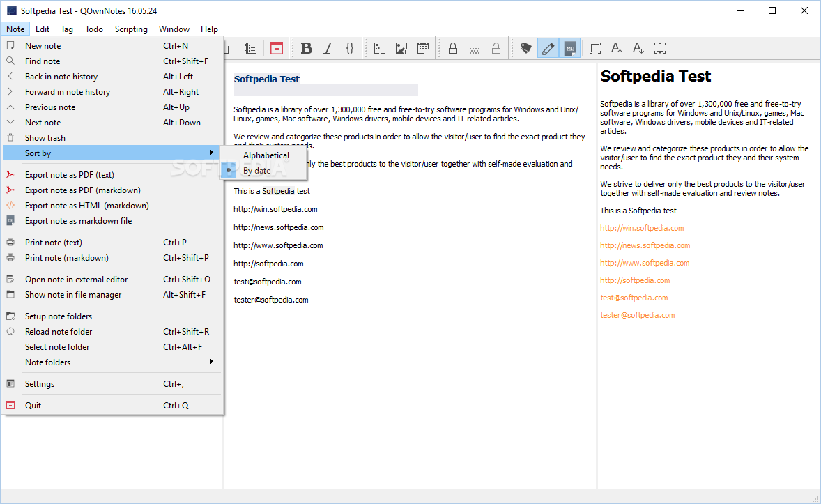The image size is (821, 504).
Task: Follow the orange http://win.softpedia.com preview link
Action: [x=642, y=228]
